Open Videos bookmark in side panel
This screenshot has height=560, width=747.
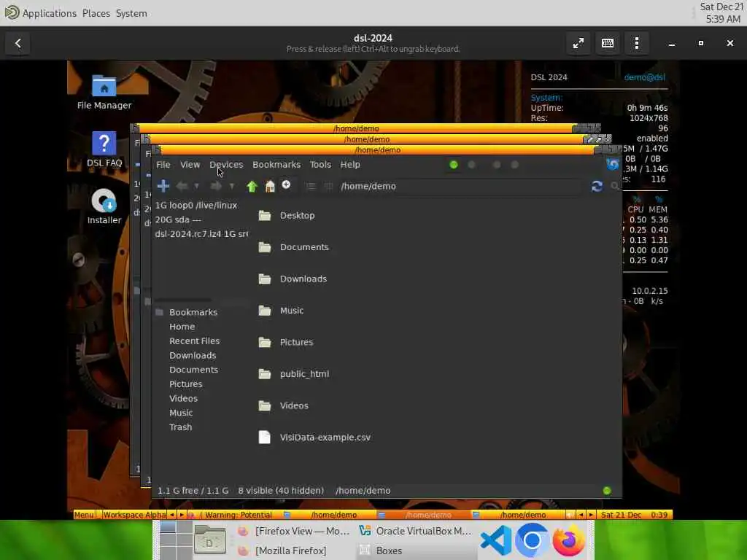[183, 399]
